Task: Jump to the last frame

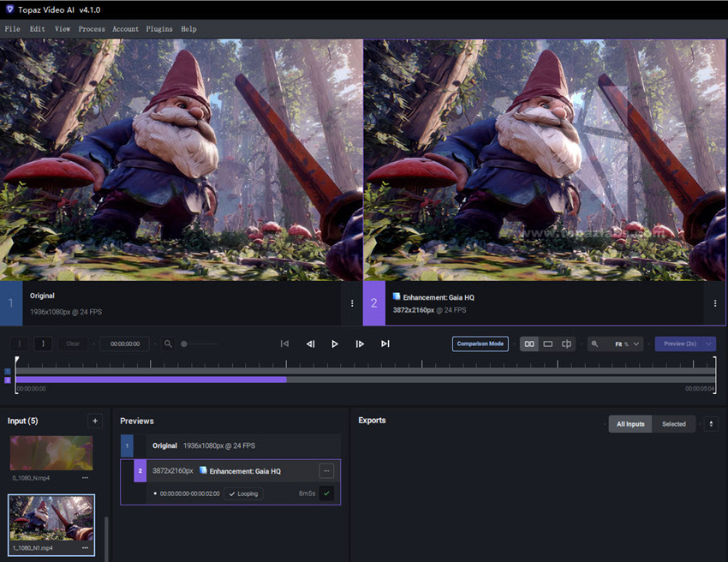Action: pos(385,344)
